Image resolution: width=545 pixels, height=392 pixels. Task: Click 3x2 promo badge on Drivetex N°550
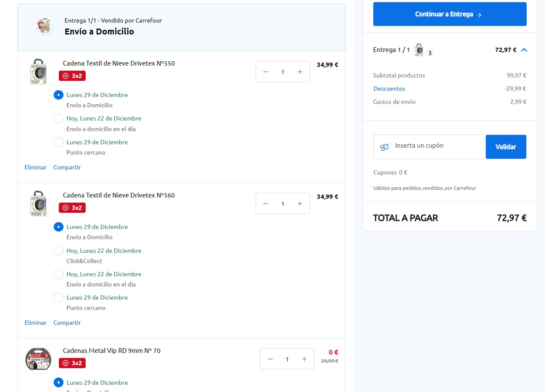click(72, 76)
